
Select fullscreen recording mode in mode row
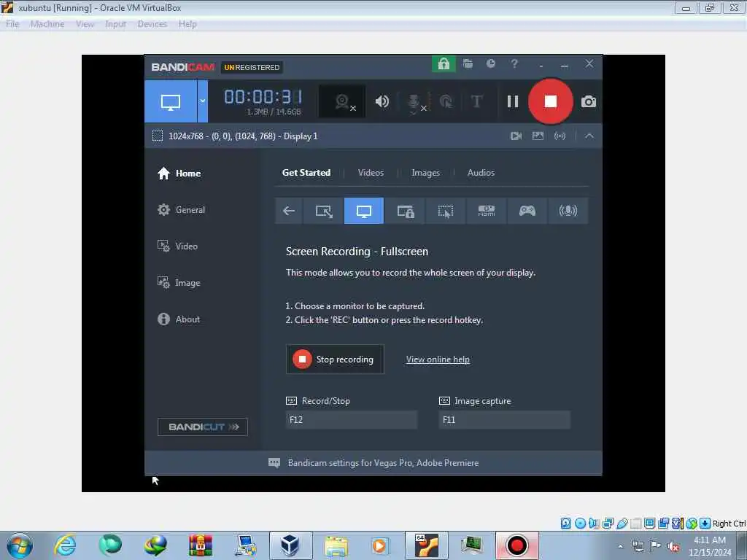[x=363, y=211]
